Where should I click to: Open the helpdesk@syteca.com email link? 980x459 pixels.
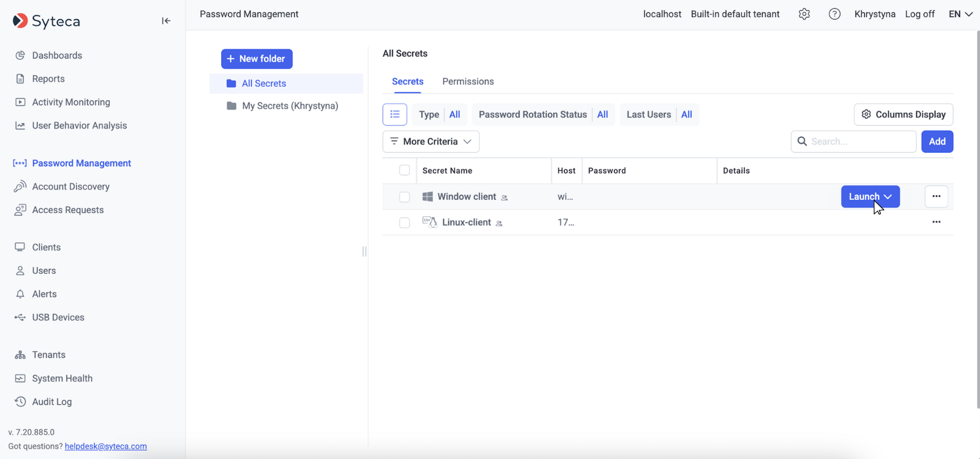pyautogui.click(x=105, y=446)
